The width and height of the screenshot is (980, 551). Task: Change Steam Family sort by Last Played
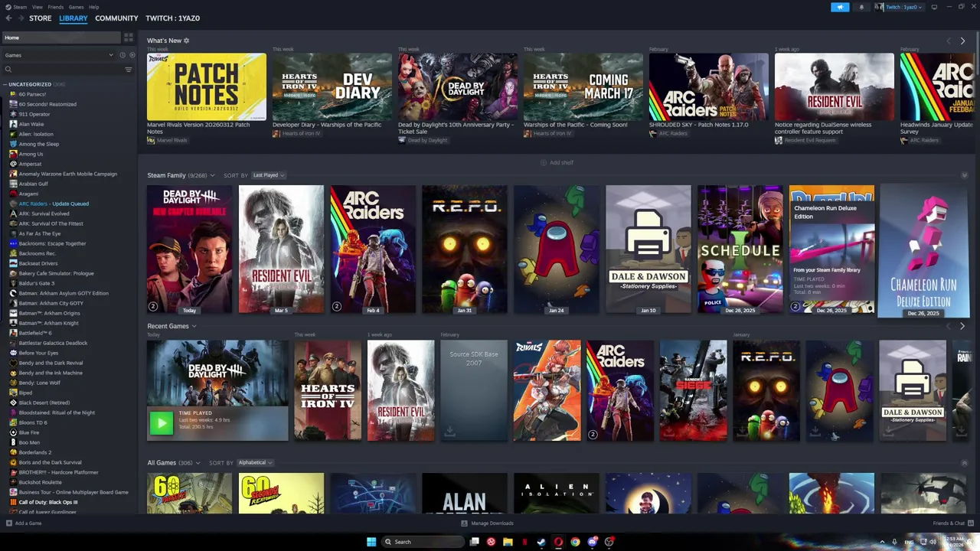pos(269,175)
